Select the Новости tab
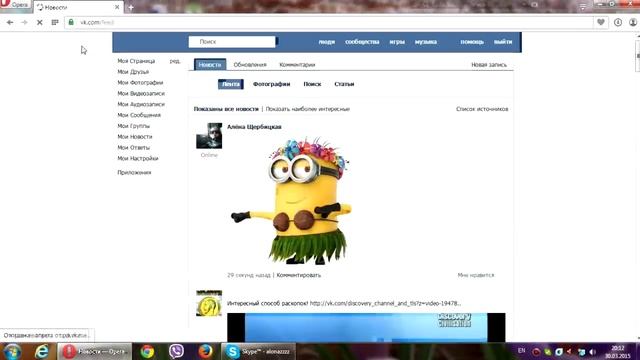The height and width of the screenshot is (360, 640). 210,64
